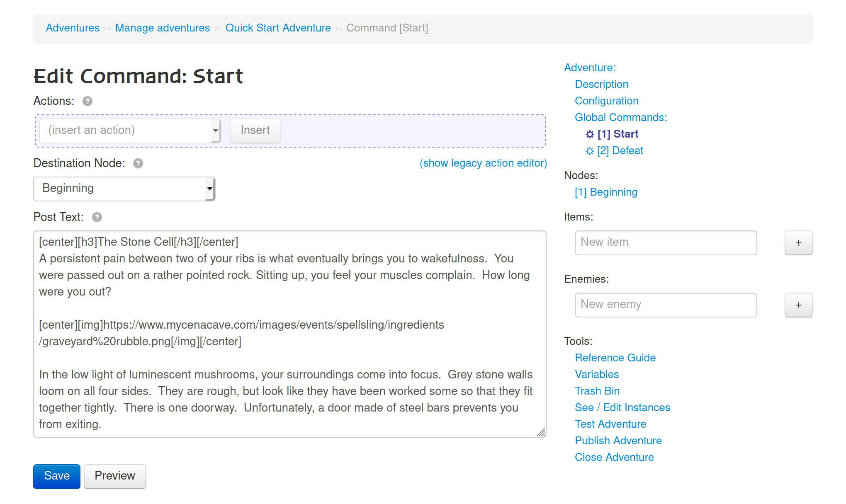
Task: Click the Global Commands: link
Action: pos(621,117)
